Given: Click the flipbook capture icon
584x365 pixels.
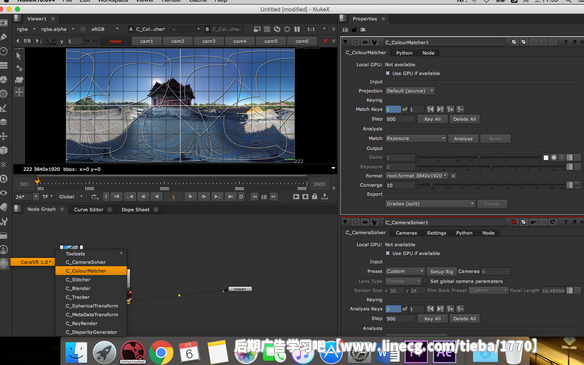Looking at the screenshot, I should click(x=296, y=197).
